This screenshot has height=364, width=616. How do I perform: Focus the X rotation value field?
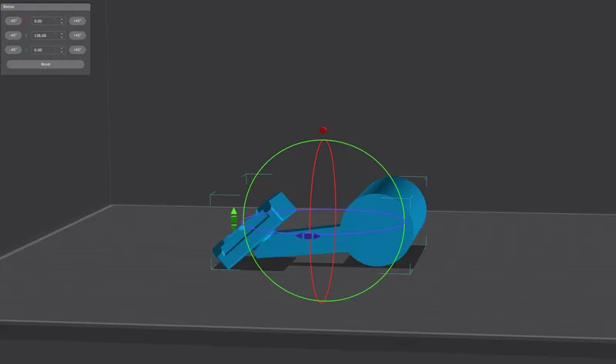pos(43,21)
